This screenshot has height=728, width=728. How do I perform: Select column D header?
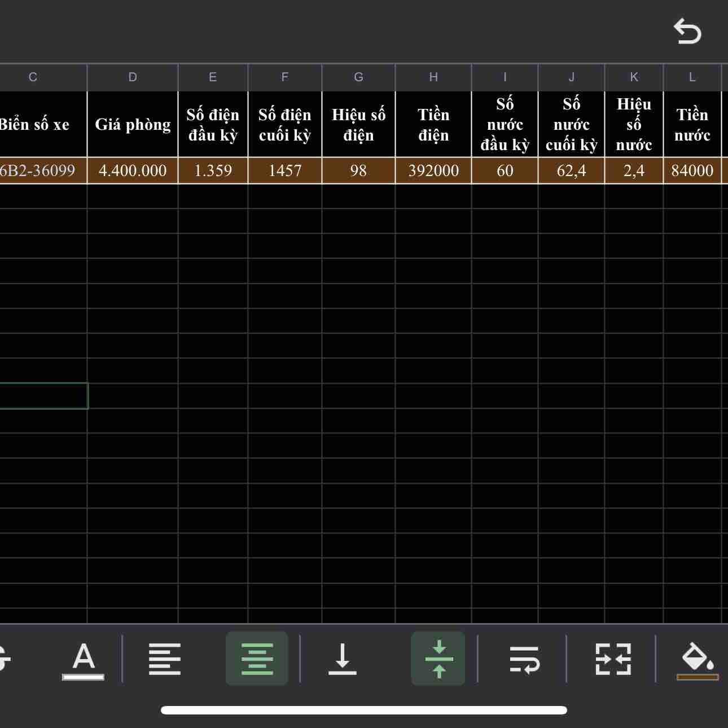click(133, 77)
